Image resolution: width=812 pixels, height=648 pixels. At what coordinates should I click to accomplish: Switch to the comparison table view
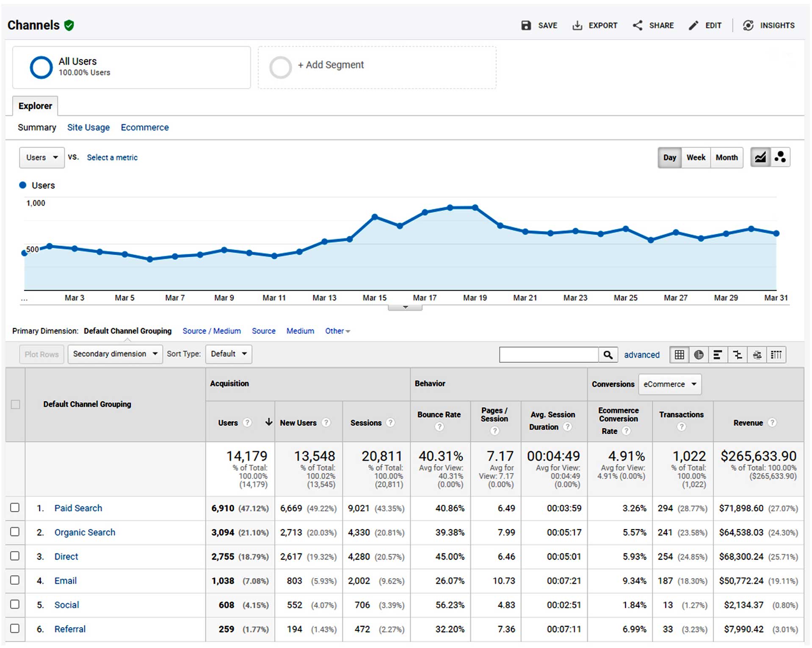pyautogui.click(x=737, y=355)
